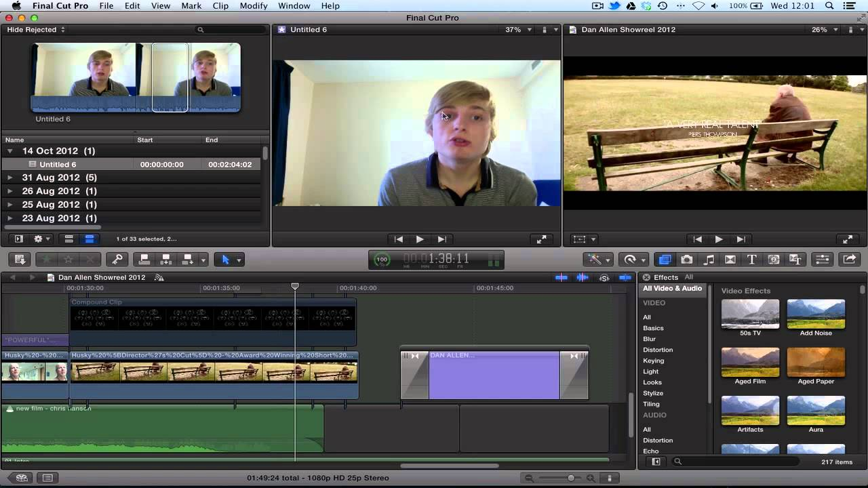Open the Transitions browser icon

pyautogui.click(x=729, y=260)
